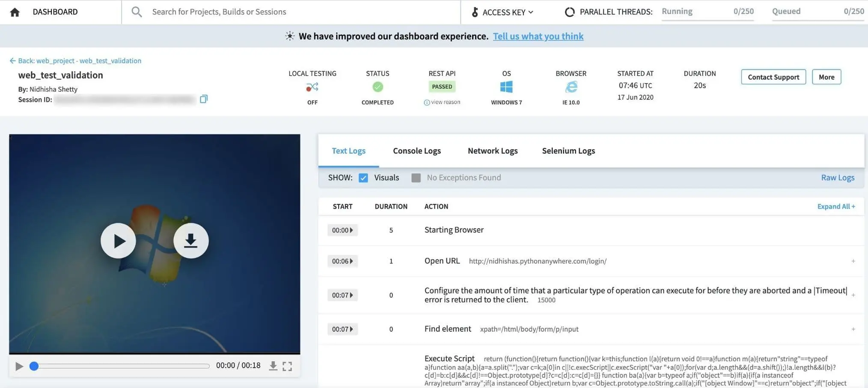Click the local testing off icon
This screenshot has height=388, width=868.
[x=312, y=87]
